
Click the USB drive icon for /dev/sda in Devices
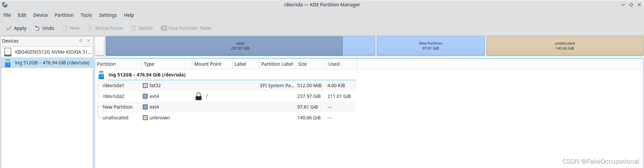[8, 63]
